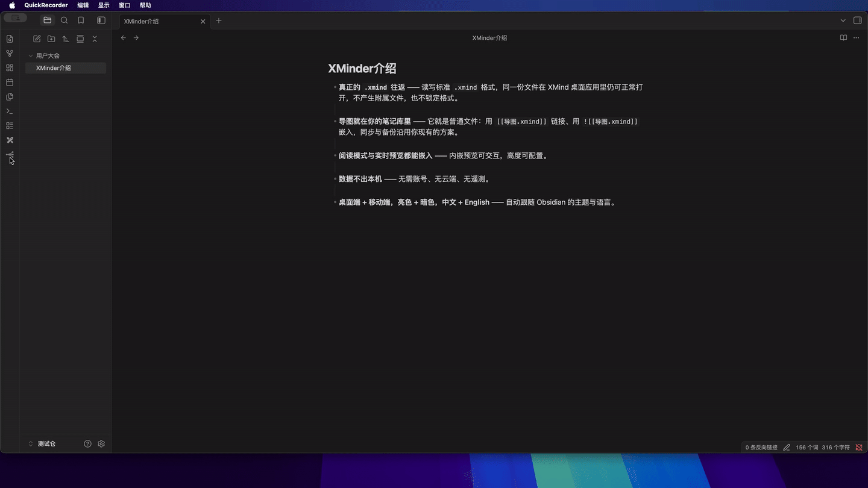
Task: Click the auto-reveal current file icon
Action: click(80, 39)
